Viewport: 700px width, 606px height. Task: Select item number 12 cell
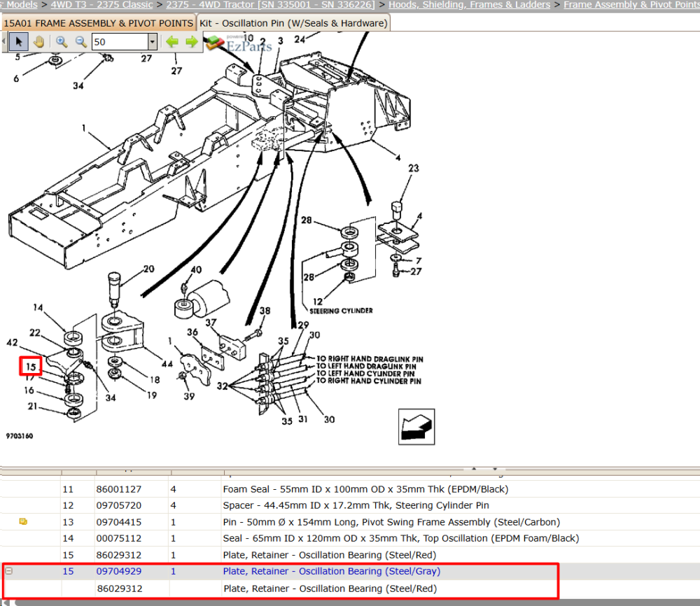pos(68,505)
